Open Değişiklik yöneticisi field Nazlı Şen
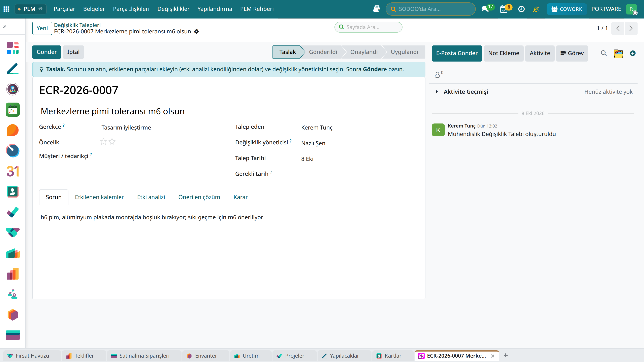The height and width of the screenshot is (362, 644). pos(359,143)
